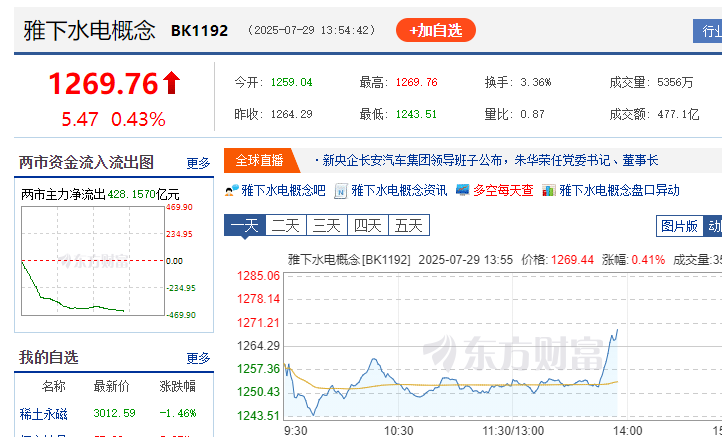This screenshot has height=437, width=722.
Task: Click the 3012.59 latest price cell
Action: pos(114,413)
